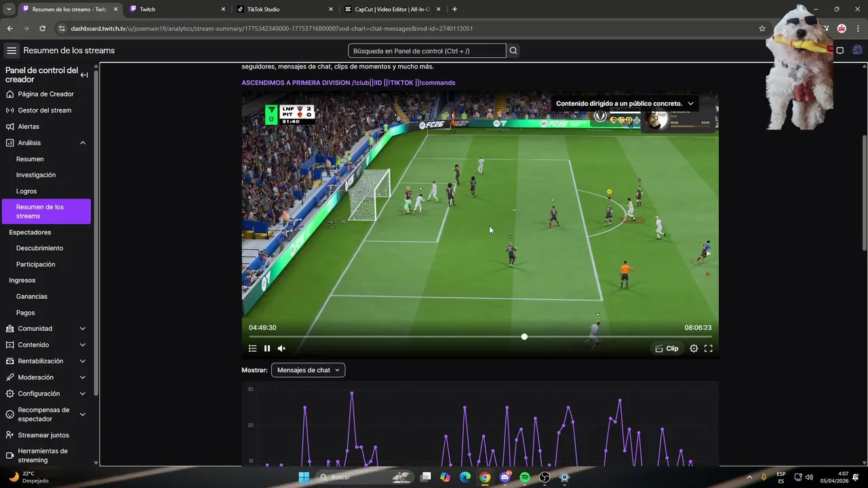The width and height of the screenshot is (868, 488).
Task: Show hidden system tray icons
Action: 749,477
